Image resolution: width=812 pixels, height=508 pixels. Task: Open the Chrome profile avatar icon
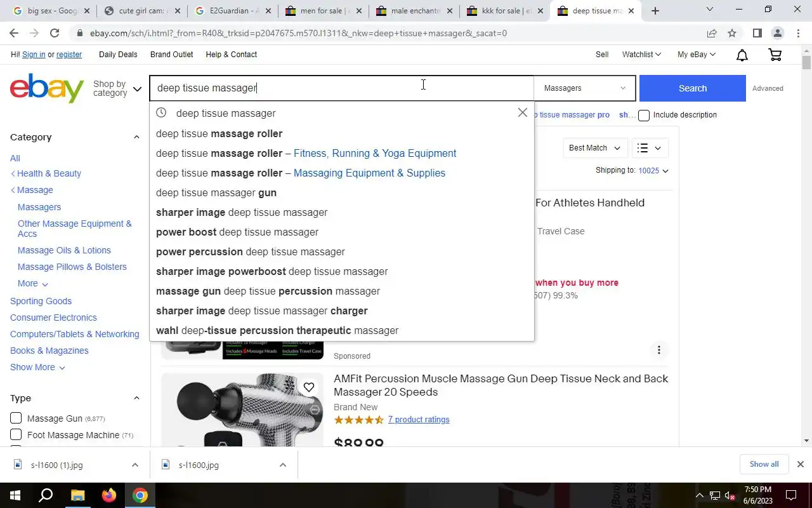778,33
